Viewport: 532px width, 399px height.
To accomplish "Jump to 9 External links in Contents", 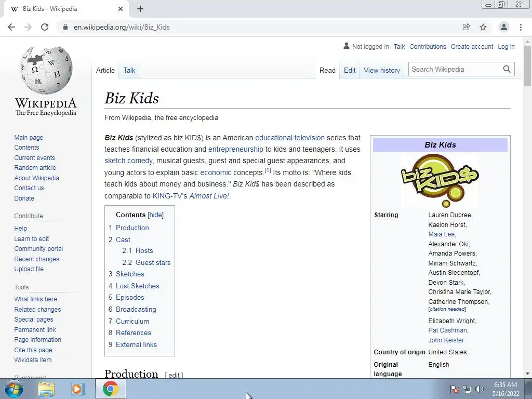I will tap(132, 345).
